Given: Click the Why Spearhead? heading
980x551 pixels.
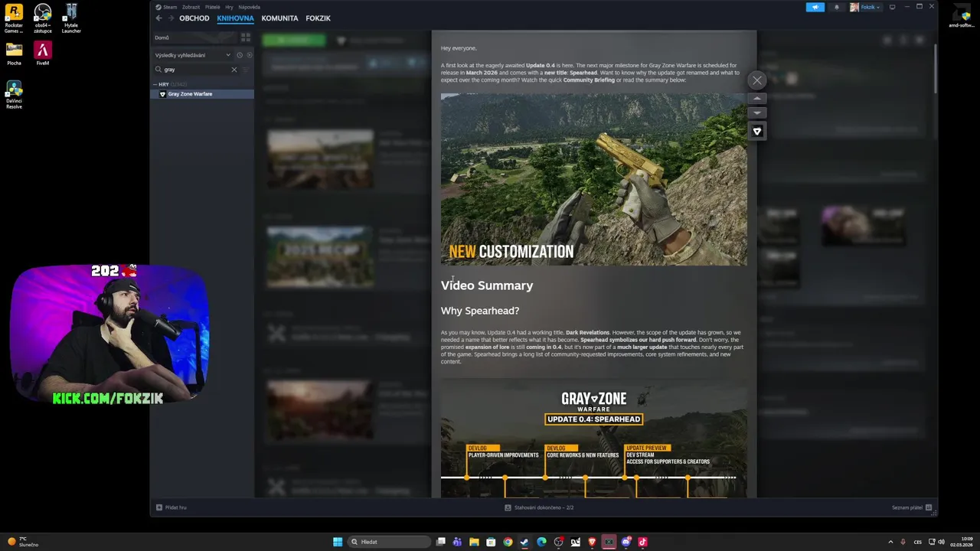Looking at the screenshot, I should click(480, 311).
